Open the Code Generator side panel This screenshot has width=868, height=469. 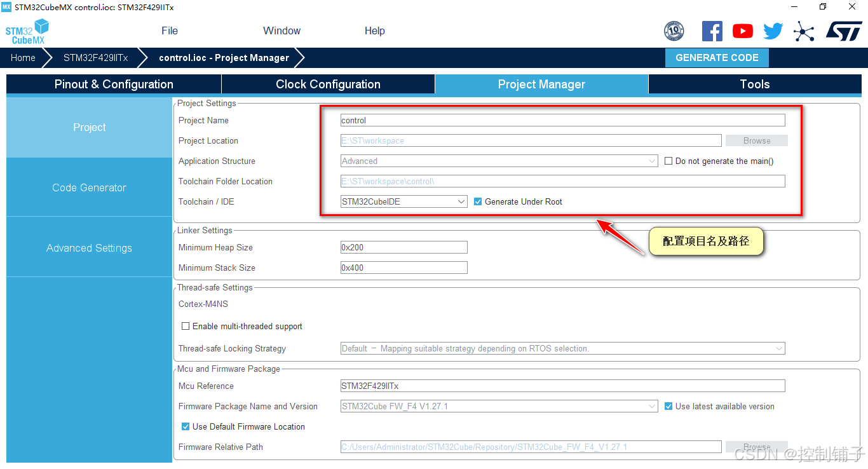89,187
